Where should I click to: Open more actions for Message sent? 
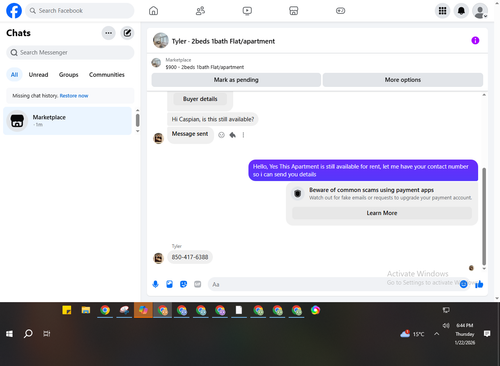(243, 135)
